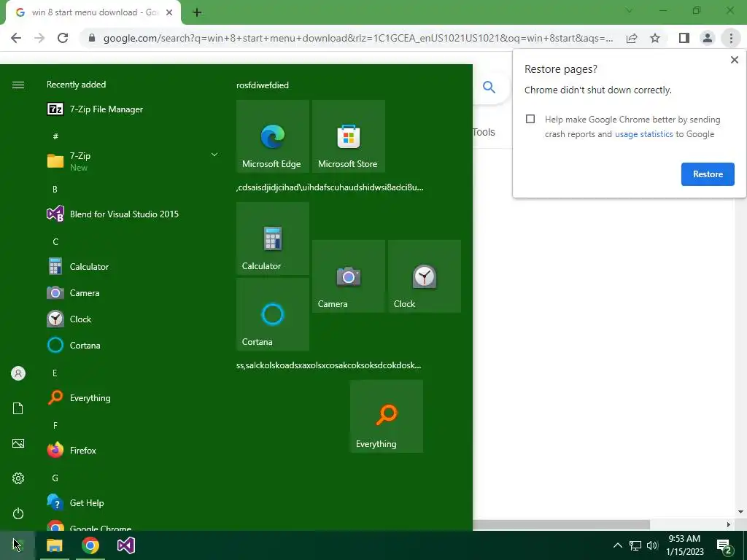Select the 'win 8 start menu download' tab
This screenshot has height=560, width=747.
[93, 13]
